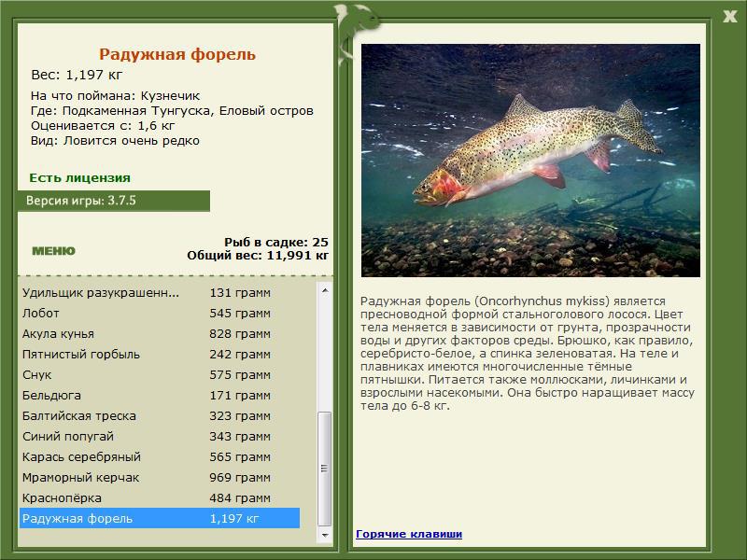
Task: Click the Вес: 1,197 кг line
Action: coord(77,75)
